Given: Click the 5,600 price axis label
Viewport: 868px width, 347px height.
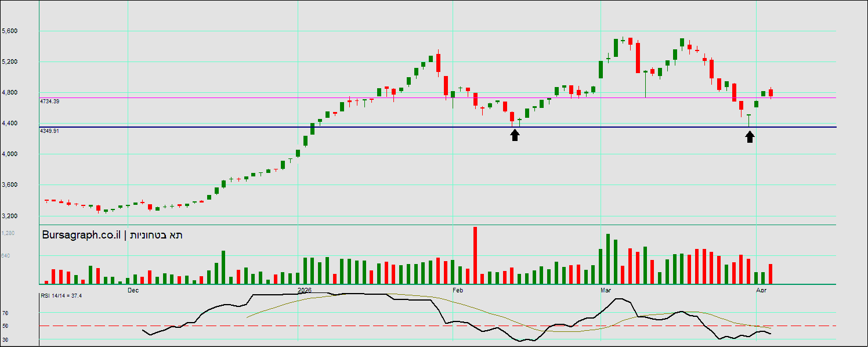Looking at the screenshot, I should click(9, 31).
